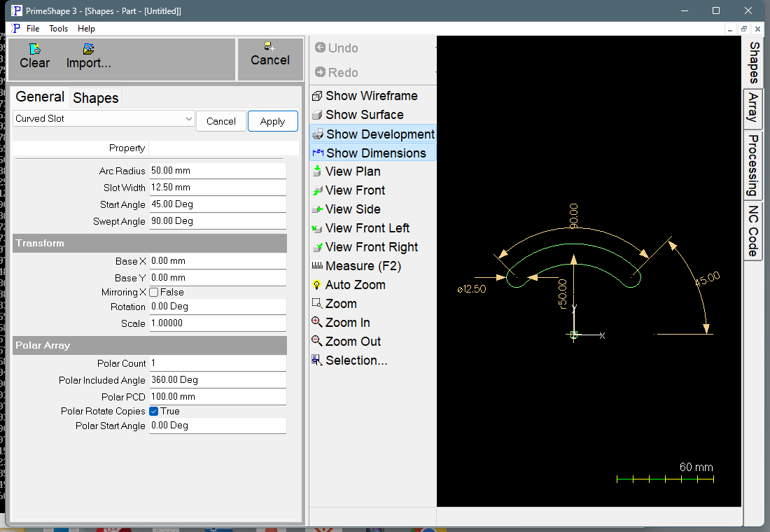Select the vertical Shapes side tab

coord(754,62)
